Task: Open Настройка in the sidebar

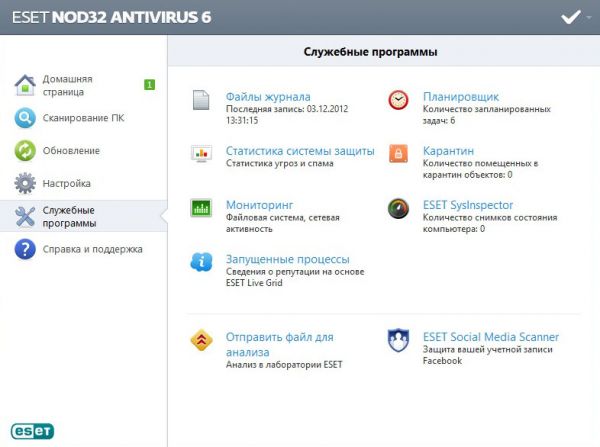Action: (x=66, y=184)
